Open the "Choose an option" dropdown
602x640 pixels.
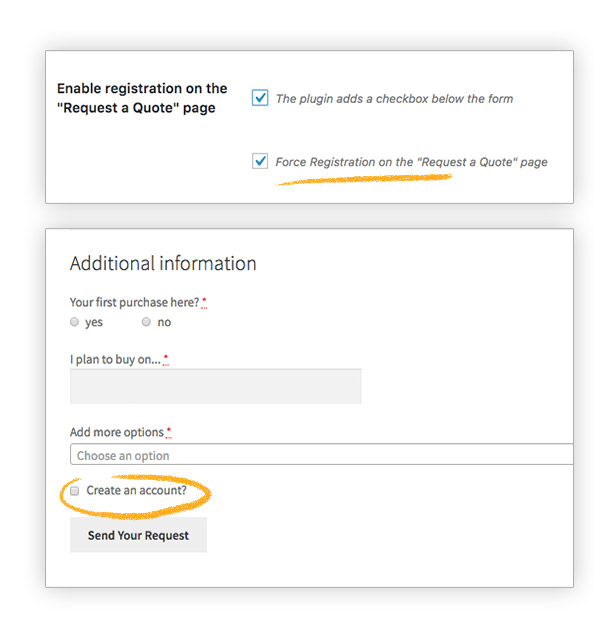tap(322, 454)
